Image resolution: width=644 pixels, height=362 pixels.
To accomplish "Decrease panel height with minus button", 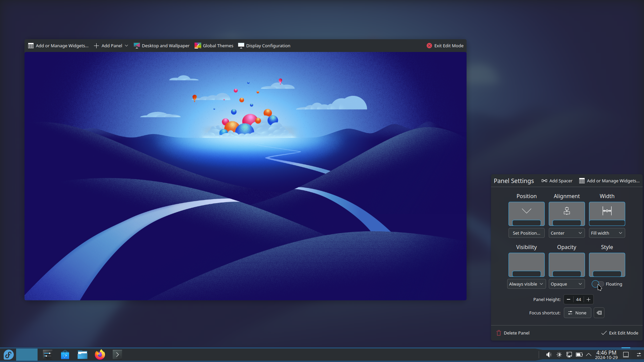I will pos(569,299).
